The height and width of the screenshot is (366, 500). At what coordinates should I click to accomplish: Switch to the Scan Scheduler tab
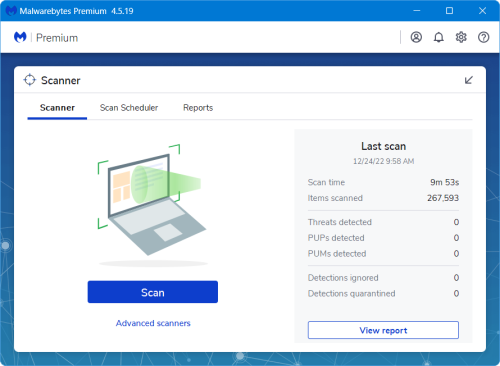129,108
